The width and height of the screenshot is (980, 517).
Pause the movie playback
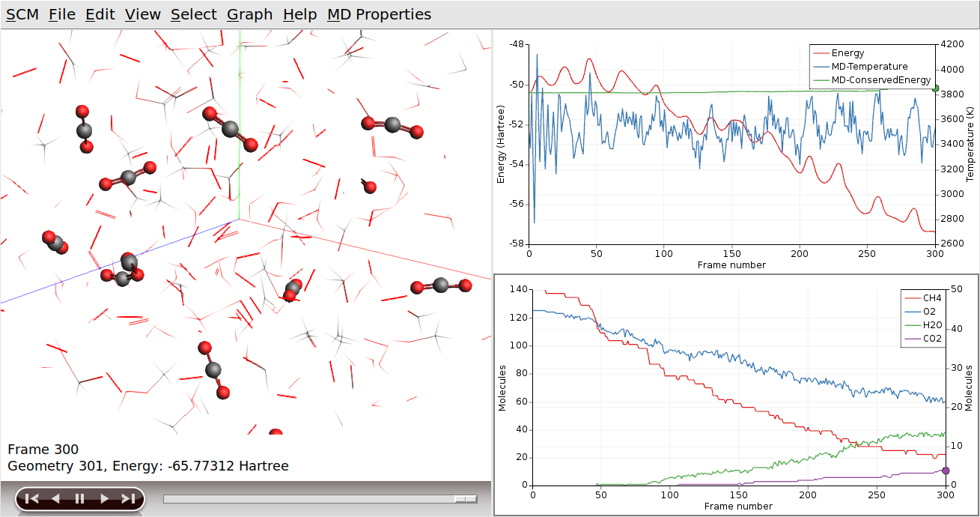tap(78, 497)
